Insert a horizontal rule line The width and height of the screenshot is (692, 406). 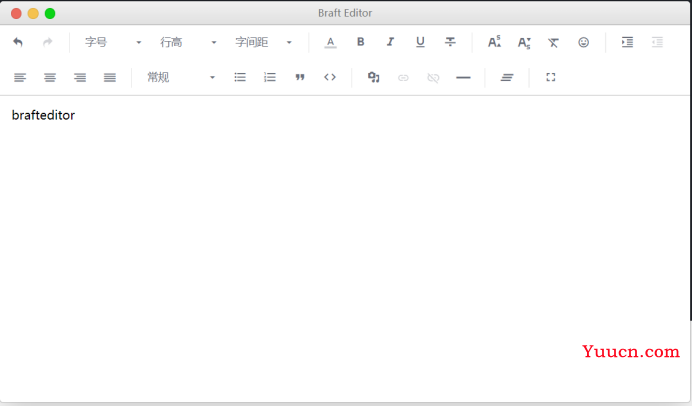pos(463,78)
